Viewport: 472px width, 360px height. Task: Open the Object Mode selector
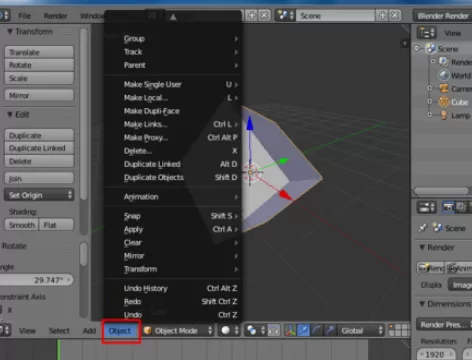tap(178, 330)
